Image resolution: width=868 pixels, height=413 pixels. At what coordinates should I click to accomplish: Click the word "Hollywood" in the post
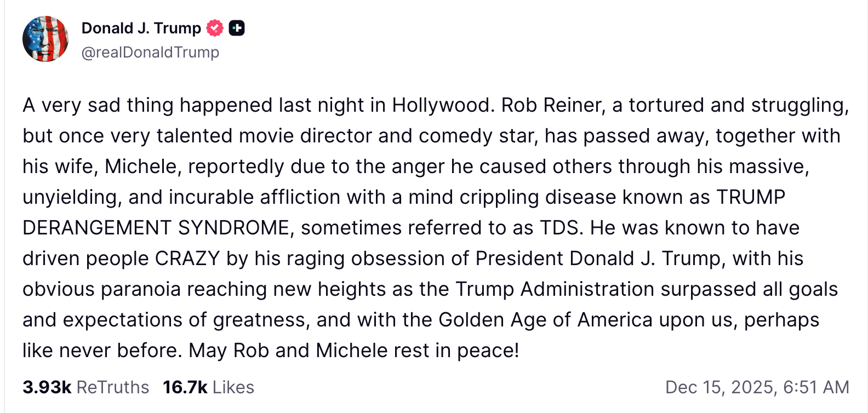[x=441, y=105]
